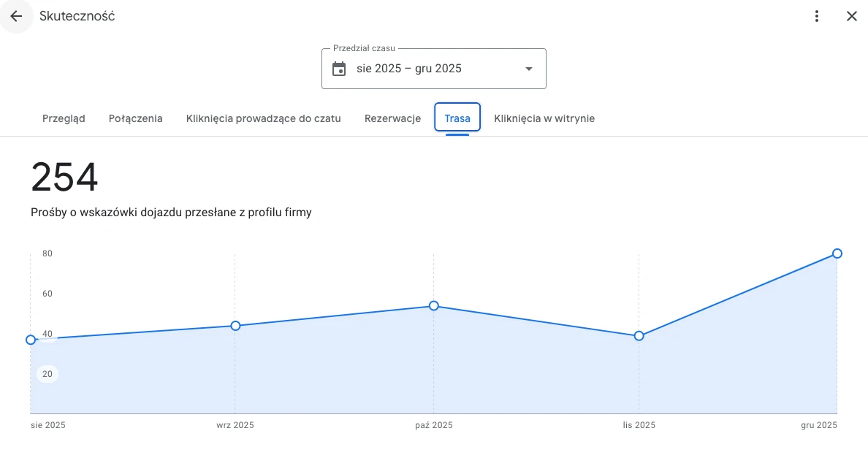Click the highlighted 20 y-axis label

pyautogui.click(x=47, y=374)
